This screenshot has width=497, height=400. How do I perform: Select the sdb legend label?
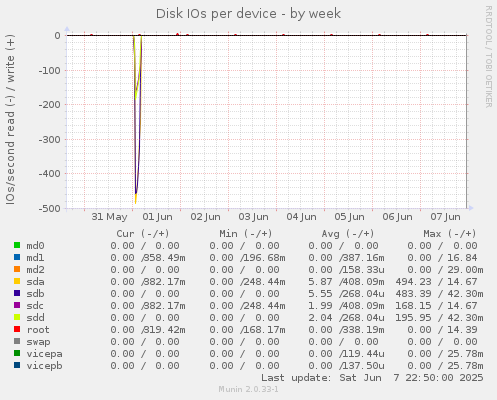pos(35,294)
